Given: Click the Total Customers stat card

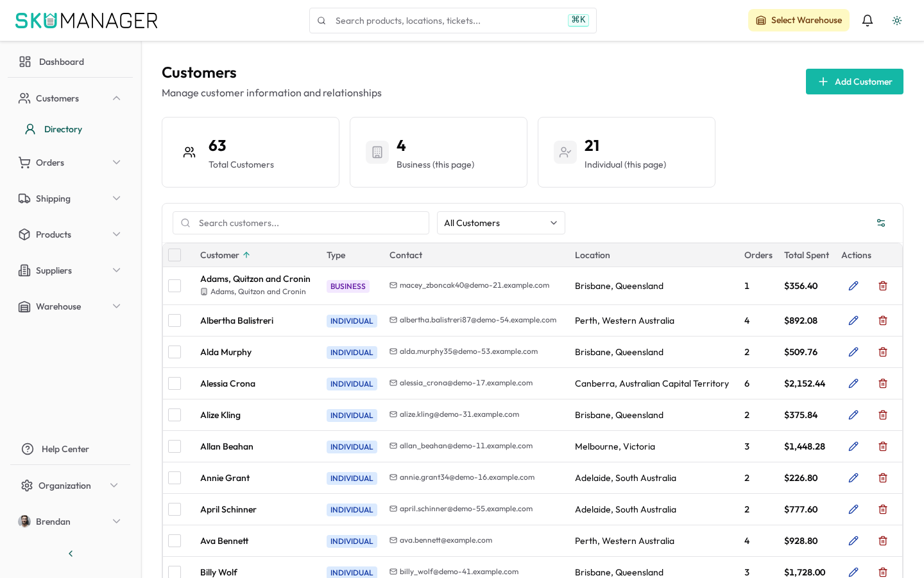Looking at the screenshot, I should coord(250,152).
